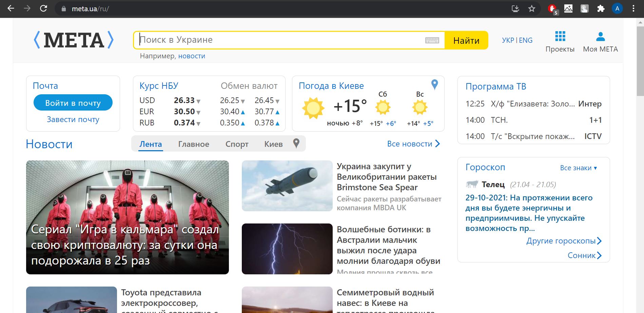The width and height of the screenshot is (644, 313).
Task: Click the picture extension icon in toolbar
Action: tap(568, 8)
